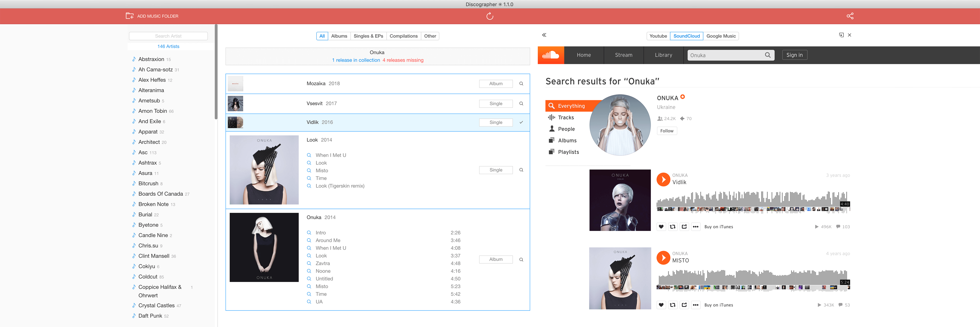Show only Albums results
Image resolution: width=980 pixels, height=327 pixels.
point(563,141)
